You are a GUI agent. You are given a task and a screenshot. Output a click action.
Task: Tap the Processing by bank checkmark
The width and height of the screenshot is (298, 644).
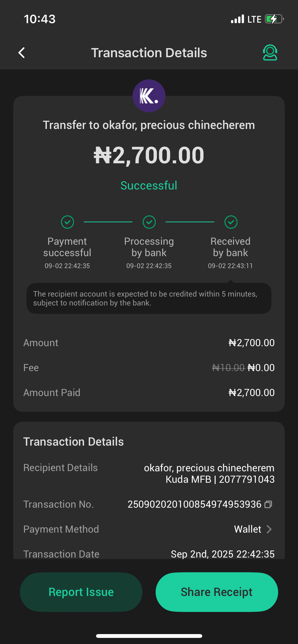point(149,222)
